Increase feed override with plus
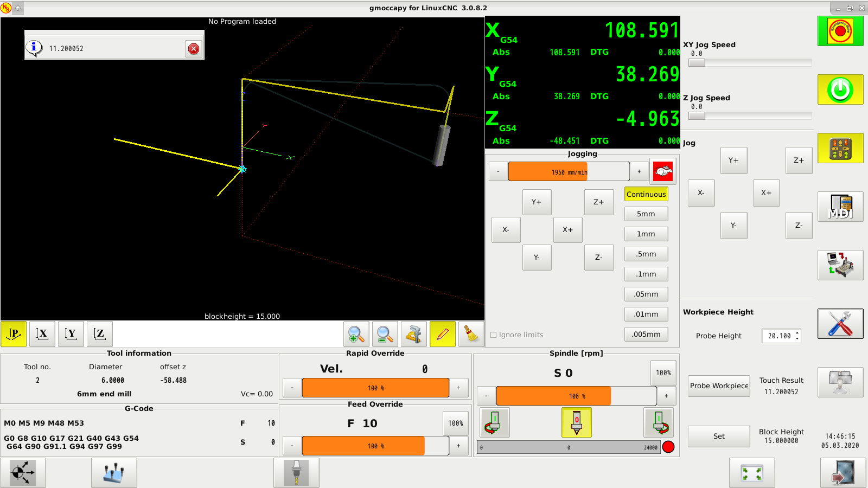This screenshot has height=488, width=868. coord(458,446)
